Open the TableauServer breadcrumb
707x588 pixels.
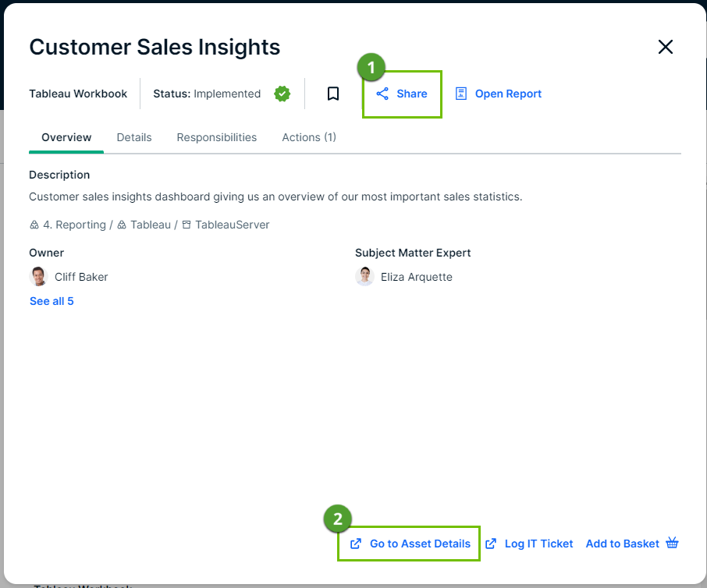[x=232, y=225]
